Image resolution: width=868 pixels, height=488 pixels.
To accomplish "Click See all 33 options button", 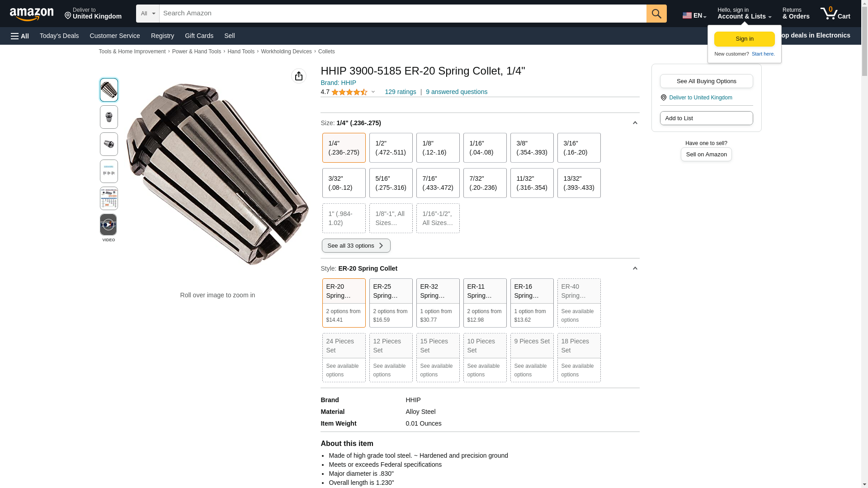I will coord(356,245).
